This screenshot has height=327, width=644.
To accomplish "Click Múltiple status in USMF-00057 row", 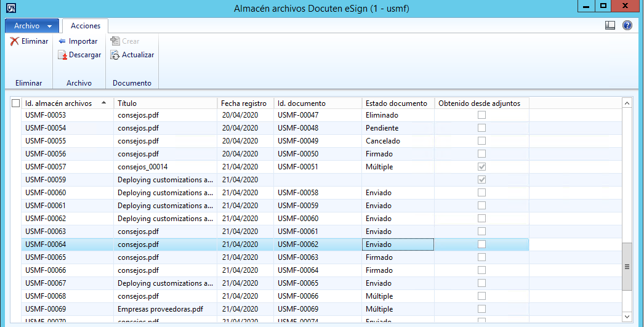I will point(398,167).
